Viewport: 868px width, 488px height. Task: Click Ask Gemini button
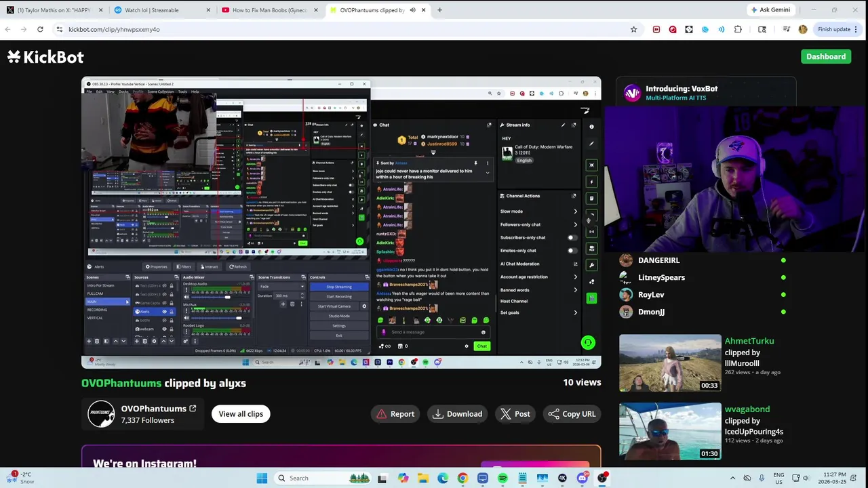[770, 10]
